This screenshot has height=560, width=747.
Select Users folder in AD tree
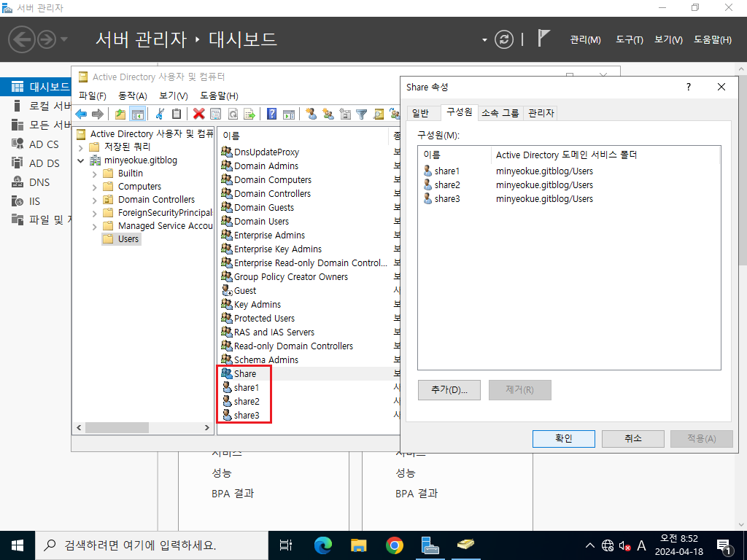[122, 239]
